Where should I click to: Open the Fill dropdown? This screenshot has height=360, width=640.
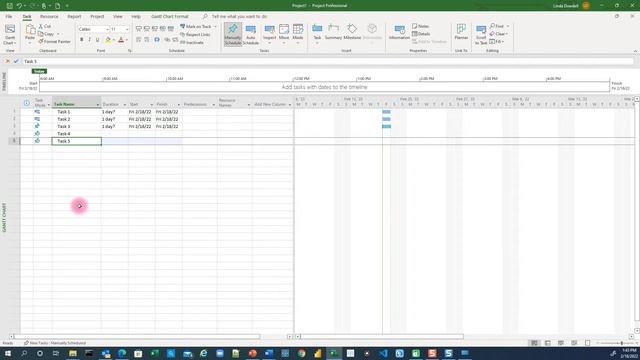pyautogui.click(x=496, y=42)
